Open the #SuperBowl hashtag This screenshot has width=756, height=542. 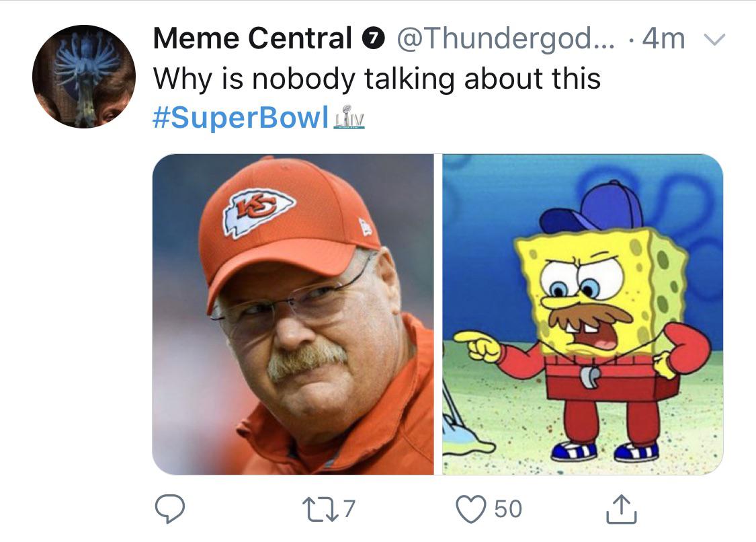241,118
